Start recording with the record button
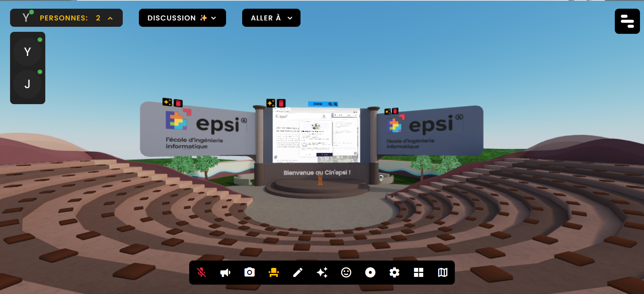 (370, 273)
